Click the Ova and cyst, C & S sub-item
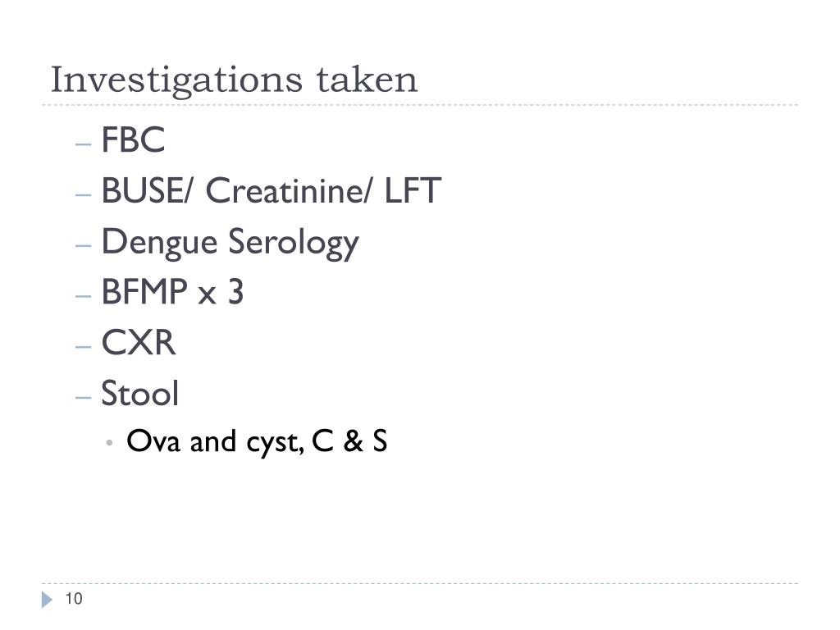 tap(257, 442)
